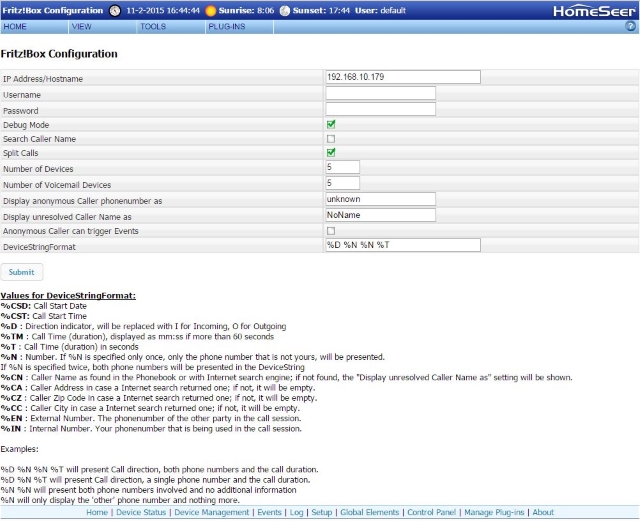Click the 'Examples:' label

pyautogui.click(x=20, y=449)
